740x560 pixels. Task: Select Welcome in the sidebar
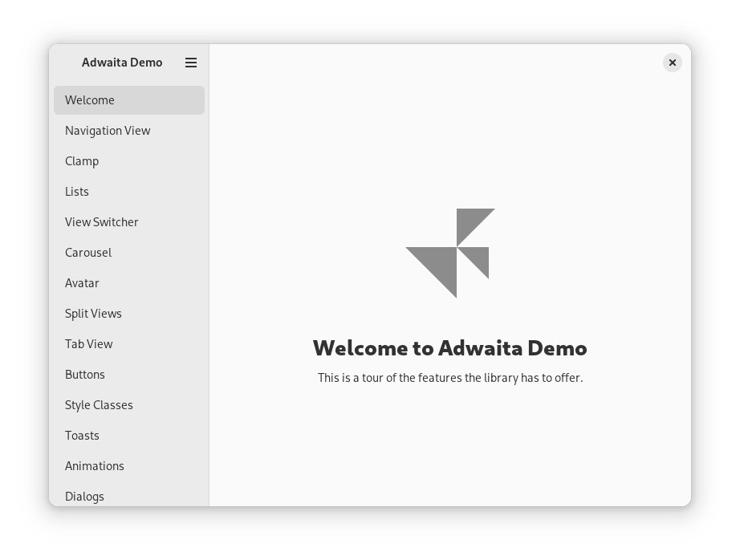[x=128, y=100]
